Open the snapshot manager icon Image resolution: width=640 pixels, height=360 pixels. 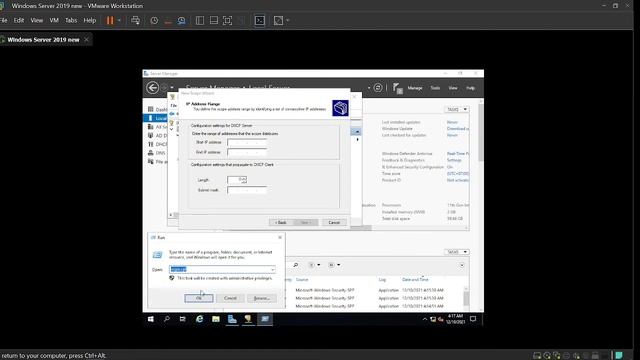(182, 20)
